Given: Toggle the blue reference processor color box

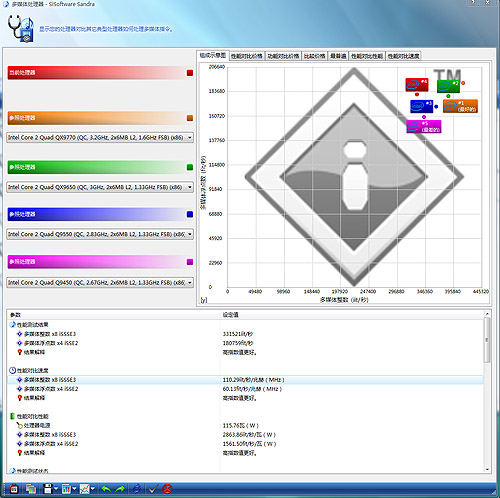Looking at the screenshot, I should coord(190,214).
